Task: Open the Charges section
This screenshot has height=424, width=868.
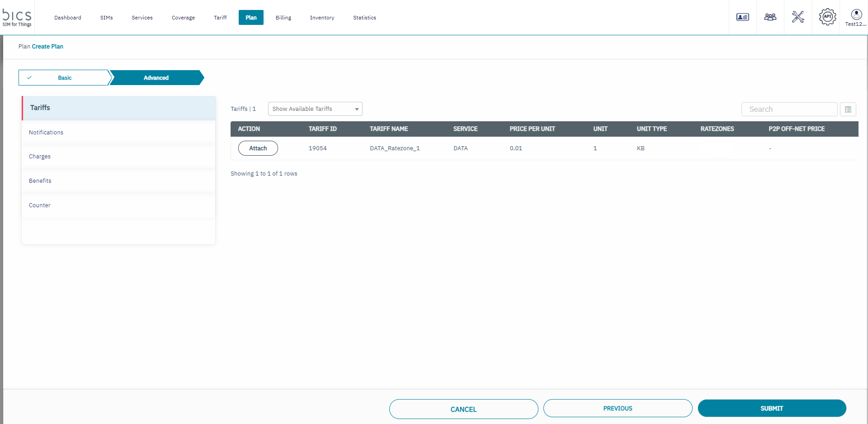Action: coord(40,157)
